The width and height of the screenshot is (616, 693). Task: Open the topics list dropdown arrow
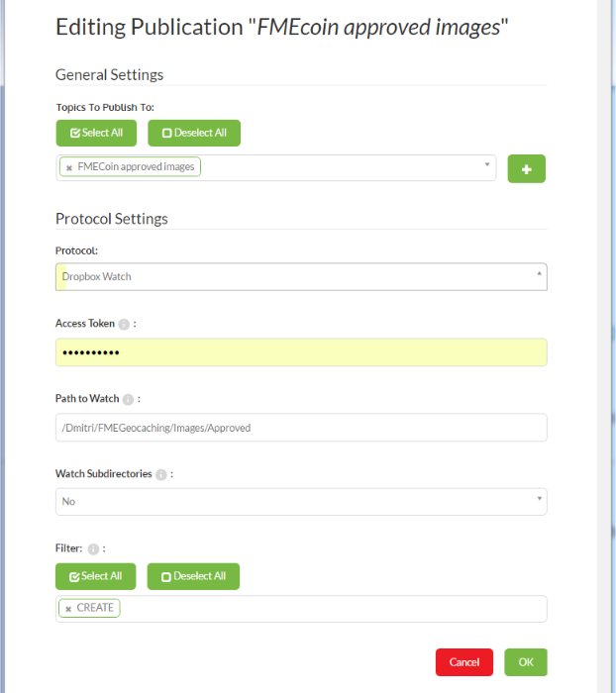click(488, 165)
